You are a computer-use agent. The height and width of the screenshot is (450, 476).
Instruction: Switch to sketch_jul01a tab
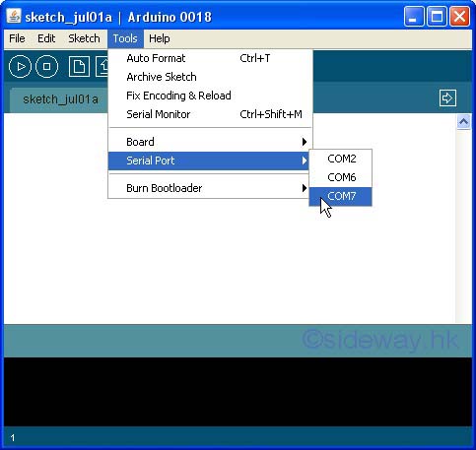coord(60,99)
